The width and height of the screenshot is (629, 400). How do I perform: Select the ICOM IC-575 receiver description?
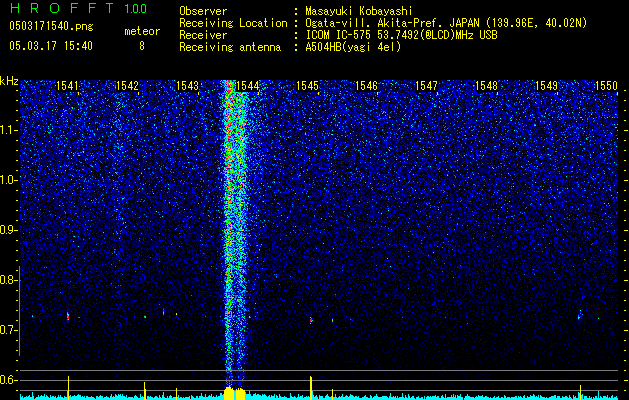click(x=401, y=35)
